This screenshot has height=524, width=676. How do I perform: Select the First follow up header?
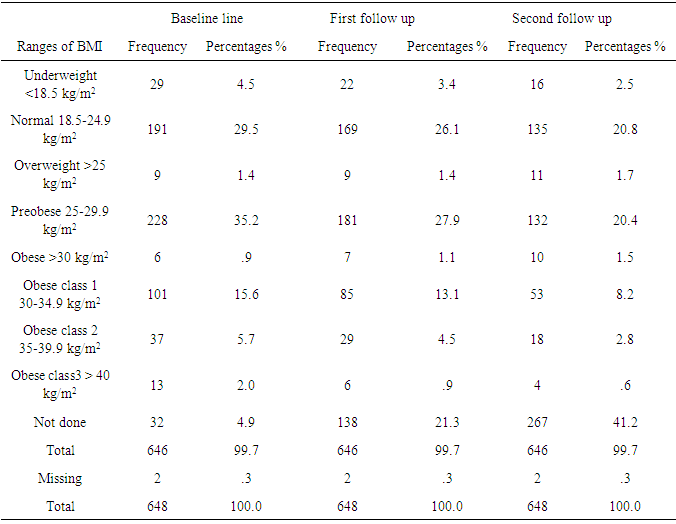[x=372, y=18]
